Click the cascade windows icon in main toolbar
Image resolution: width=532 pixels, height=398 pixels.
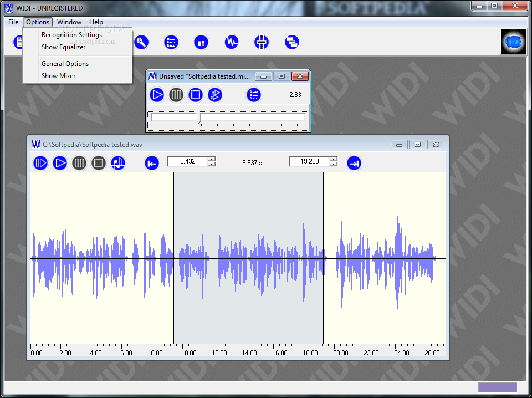[x=292, y=43]
